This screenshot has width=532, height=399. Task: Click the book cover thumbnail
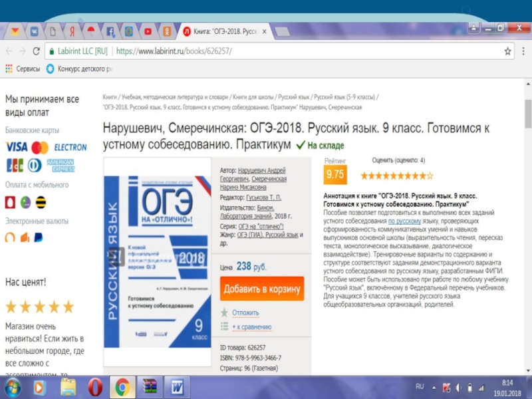coord(158,263)
